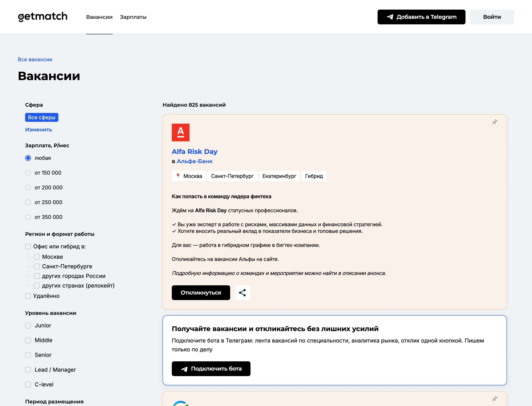
Task: Click the Войти button
Action: 492,17
